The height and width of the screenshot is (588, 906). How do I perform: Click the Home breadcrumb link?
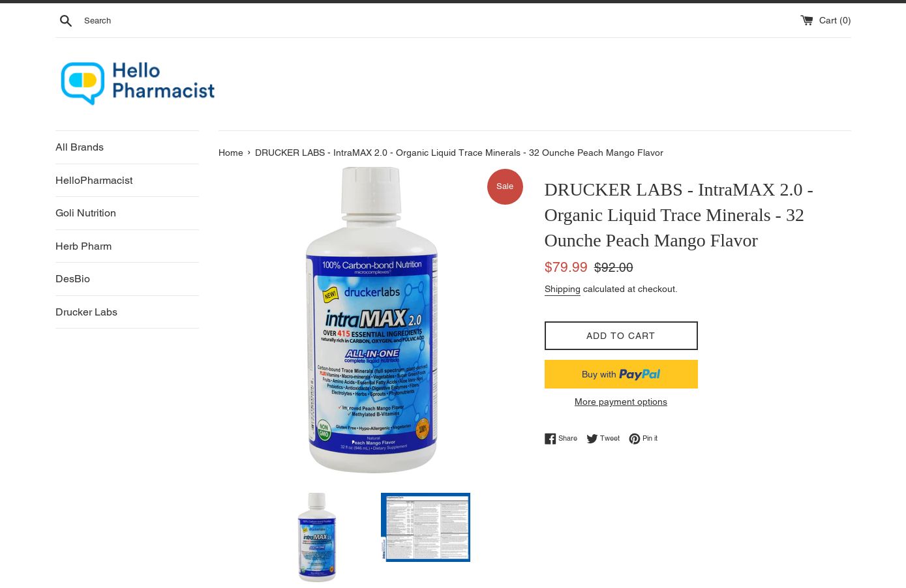[231, 153]
